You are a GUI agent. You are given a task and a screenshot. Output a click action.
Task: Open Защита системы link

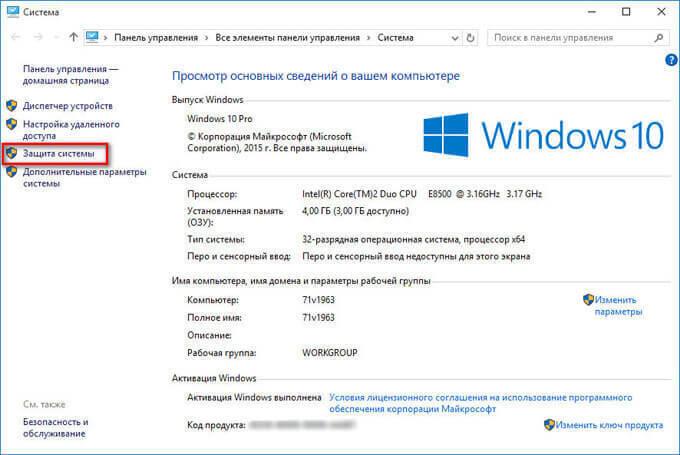point(59,154)
